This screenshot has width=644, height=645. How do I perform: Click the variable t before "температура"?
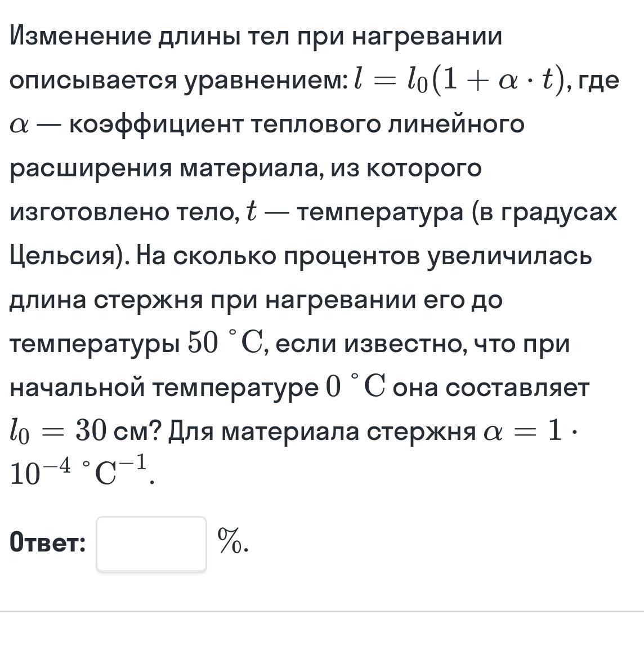click(252, 212)
